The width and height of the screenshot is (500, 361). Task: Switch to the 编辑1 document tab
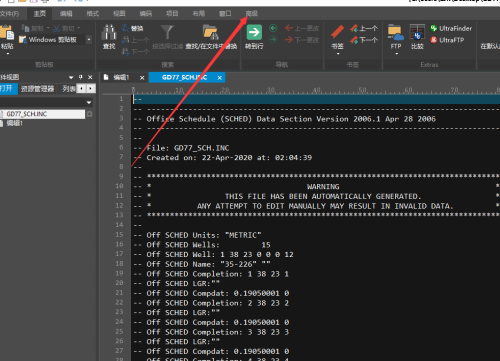(x=121, y=78)
